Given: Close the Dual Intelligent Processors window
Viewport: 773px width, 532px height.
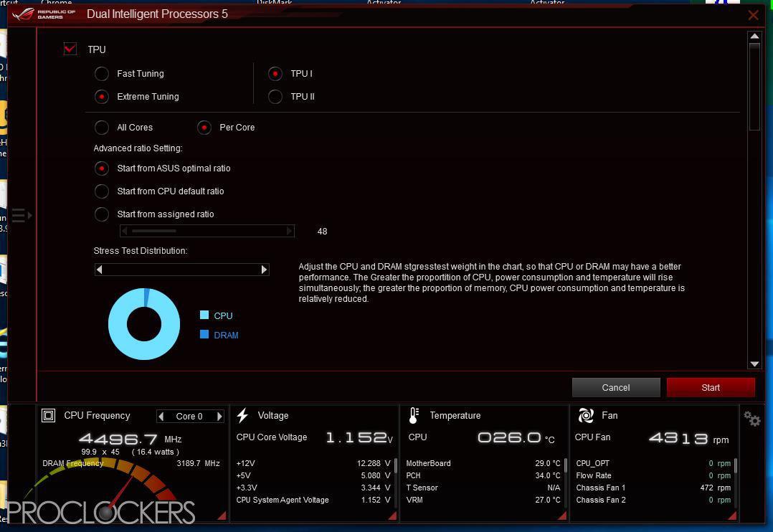Looking at the screenshot, I should [x=753, y=15].
